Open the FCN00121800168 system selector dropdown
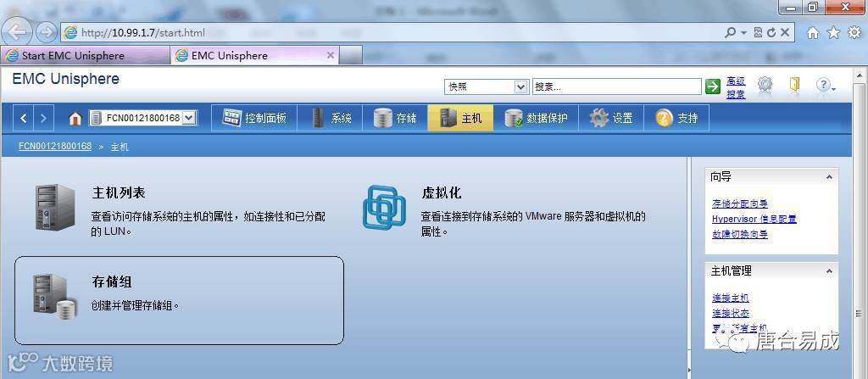The image size is (868, 379). point(189,118)
